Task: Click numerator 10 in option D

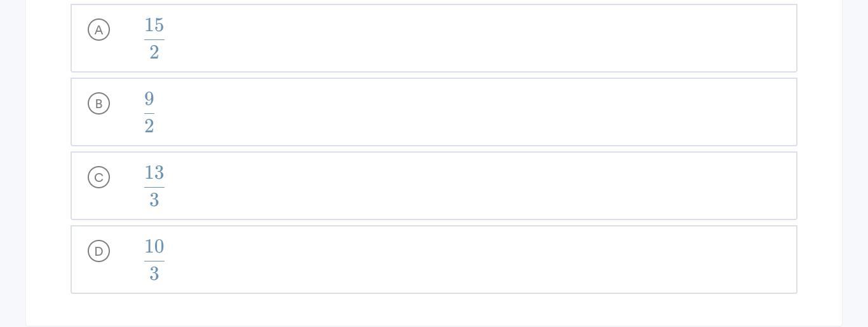Action: pos(154,247)
